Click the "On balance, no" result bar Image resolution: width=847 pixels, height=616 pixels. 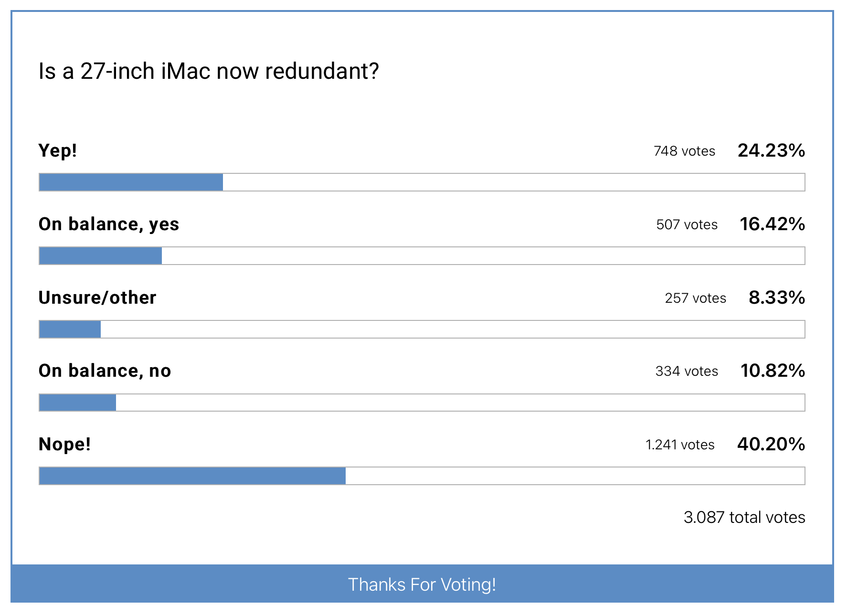click(422, 403)
